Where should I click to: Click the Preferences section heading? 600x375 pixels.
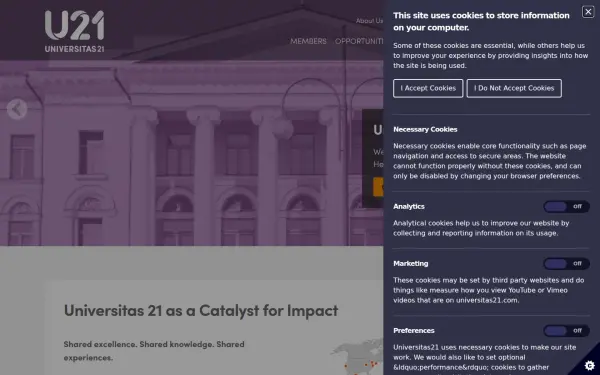(x=414, y=331)
